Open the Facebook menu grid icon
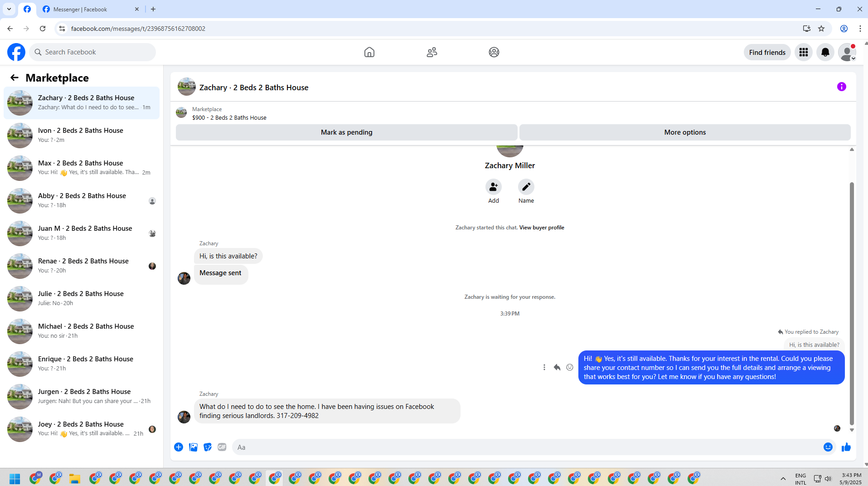This screenshot has width=868, height=486. 804,52
